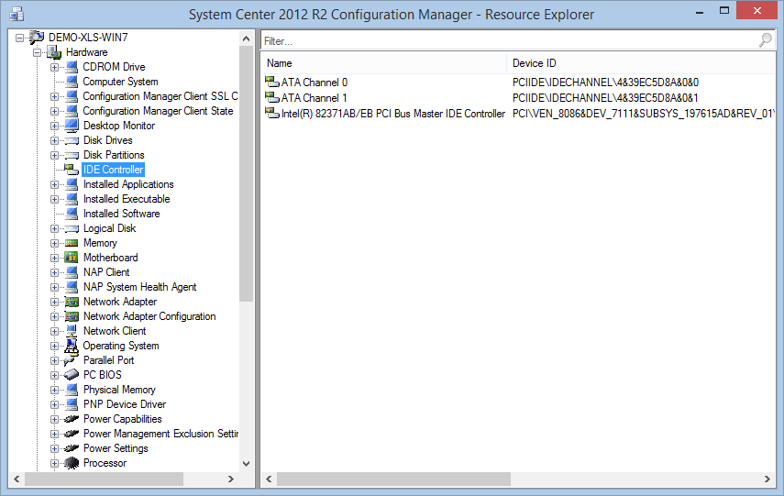Click the Desktop Monitor icon

[72, 126]
